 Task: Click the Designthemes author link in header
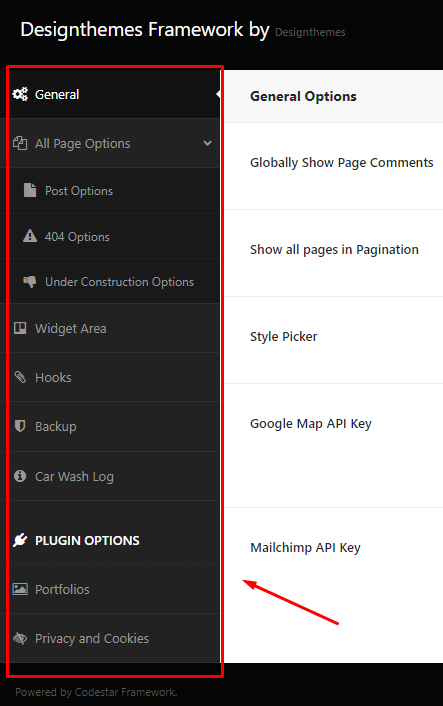pos(310,32)
